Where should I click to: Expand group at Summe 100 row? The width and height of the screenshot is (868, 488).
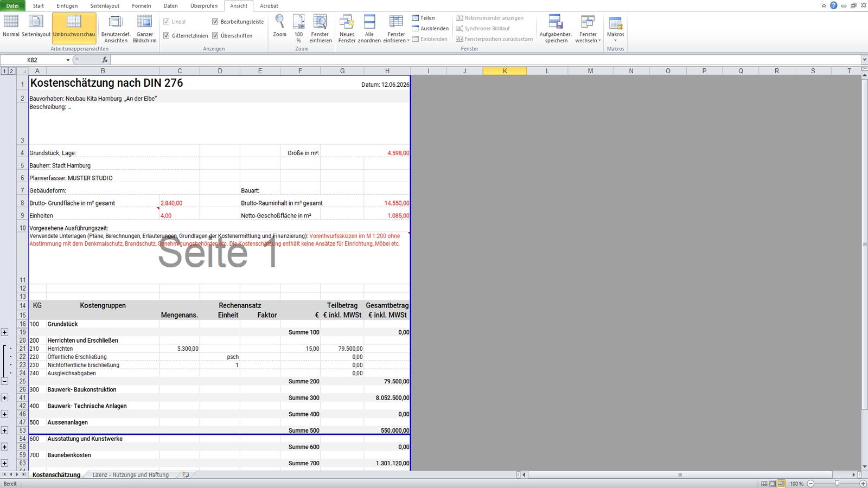click(x=4, y=332)
